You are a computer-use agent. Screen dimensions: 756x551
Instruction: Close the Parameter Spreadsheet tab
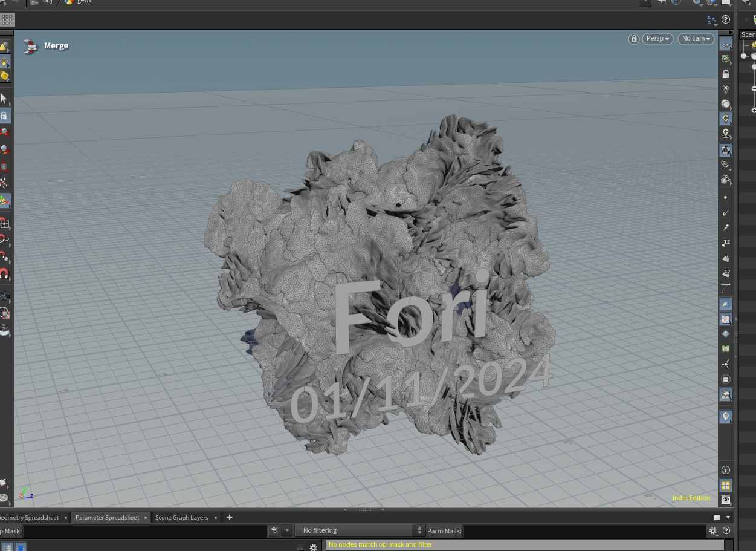tap(144, 518)
